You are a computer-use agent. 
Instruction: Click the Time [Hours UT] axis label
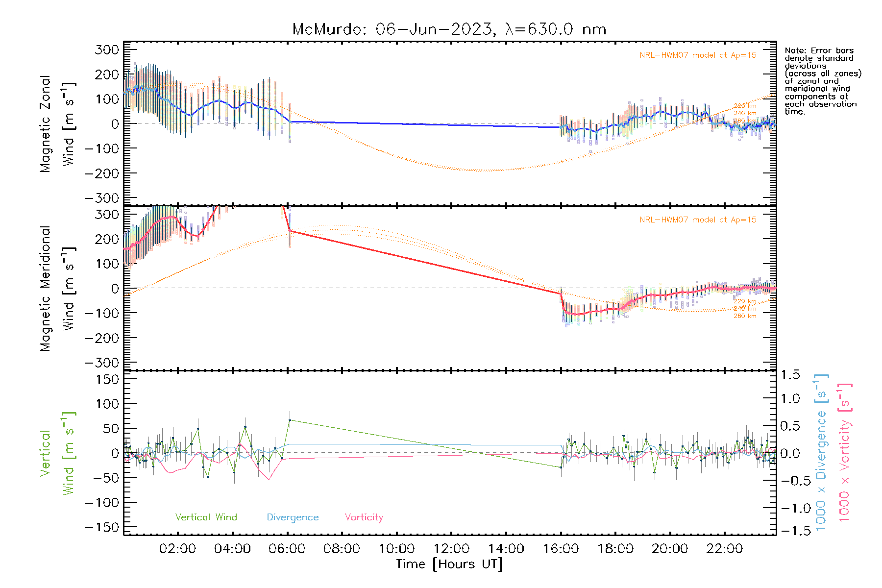pos(449,564)
